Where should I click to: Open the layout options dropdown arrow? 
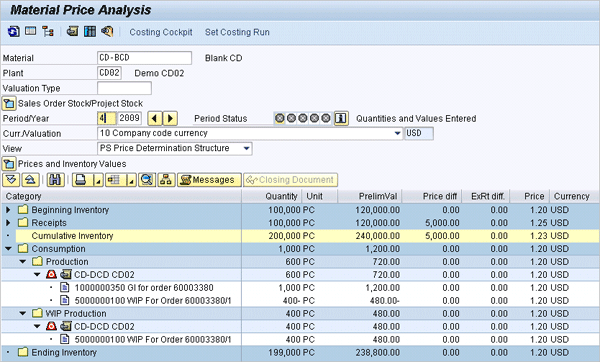coord(131,180)
